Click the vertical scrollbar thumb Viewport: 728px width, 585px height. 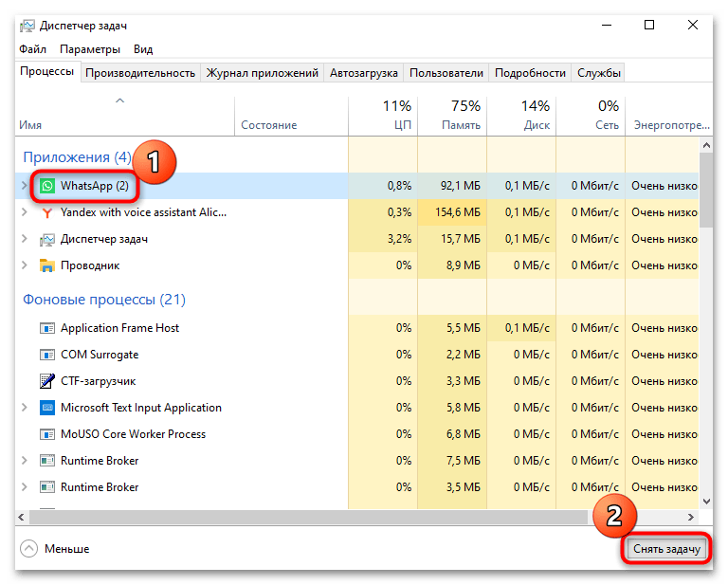tap(706, 191)
